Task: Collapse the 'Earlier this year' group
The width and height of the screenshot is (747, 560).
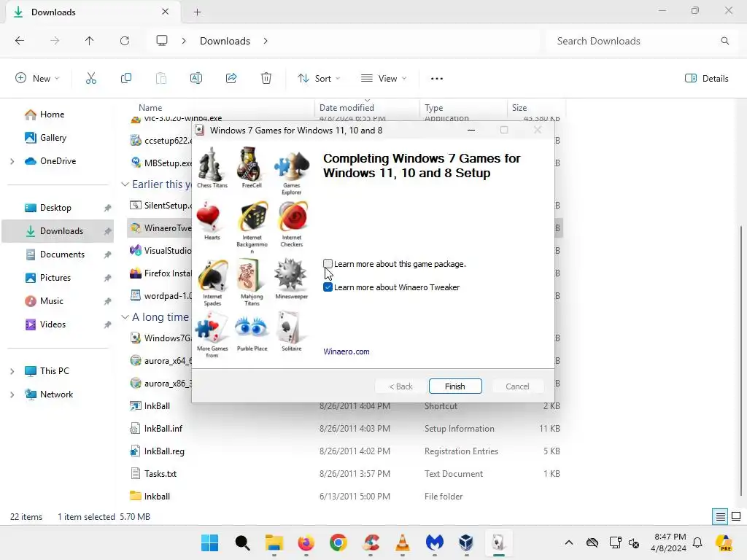Action: pos(125,184)
